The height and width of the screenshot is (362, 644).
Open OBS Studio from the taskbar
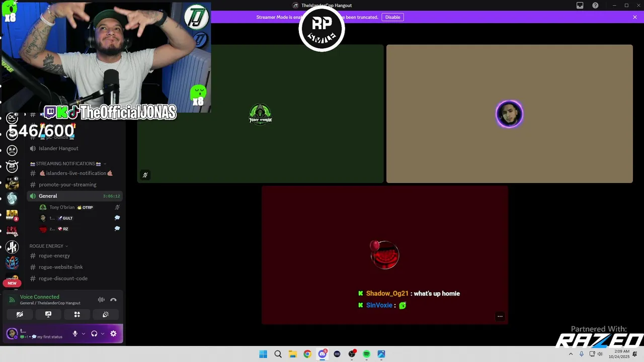[x=352, y=354]
